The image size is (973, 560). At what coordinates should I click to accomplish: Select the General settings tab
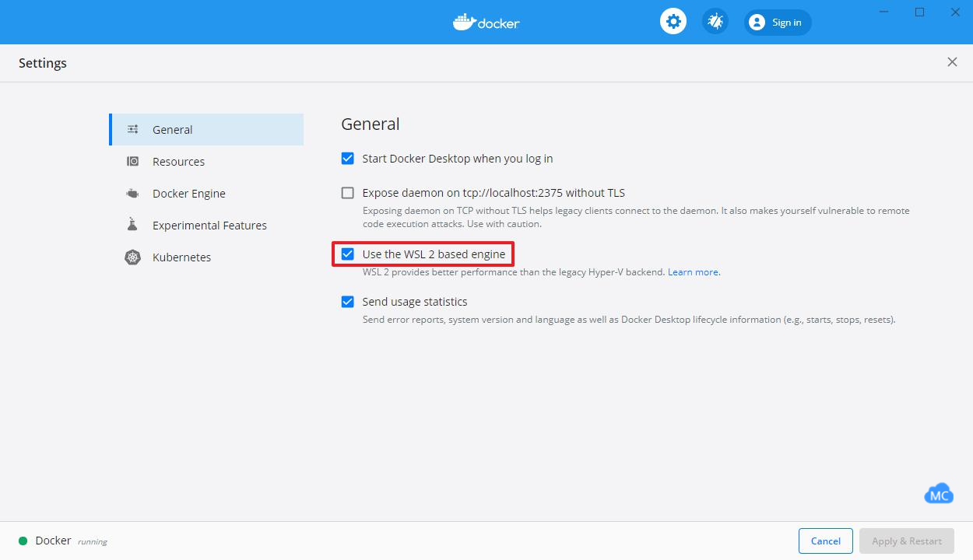[x=206, y=129]
